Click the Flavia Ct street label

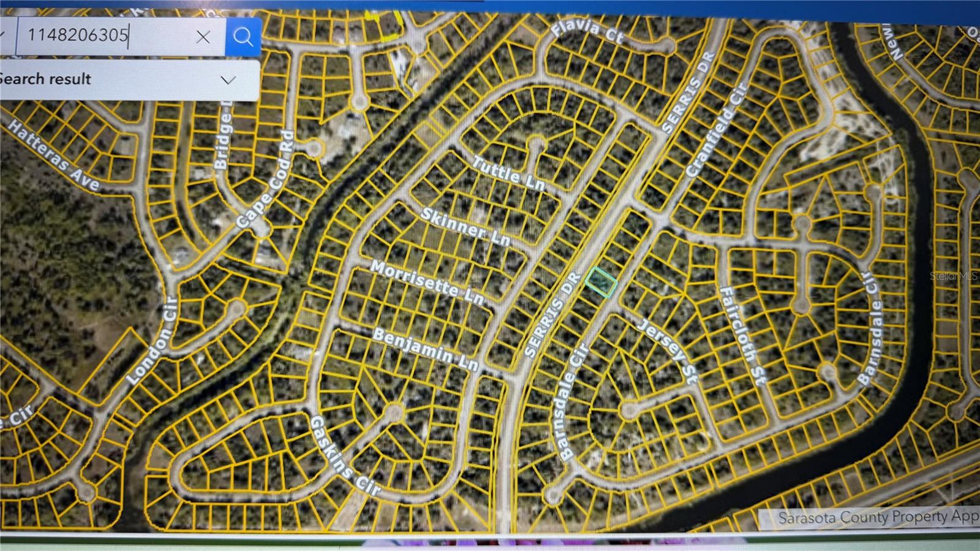[x=587, y=31]
